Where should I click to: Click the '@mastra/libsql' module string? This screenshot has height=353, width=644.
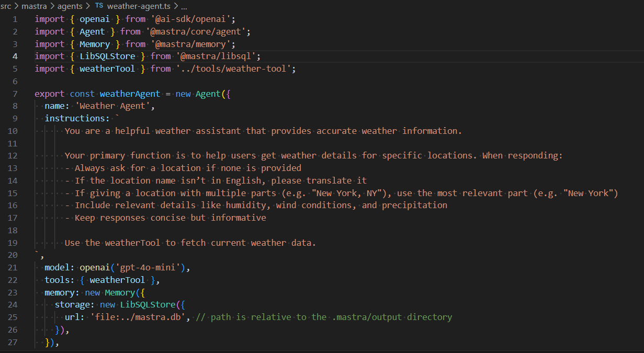coord(216,56)
